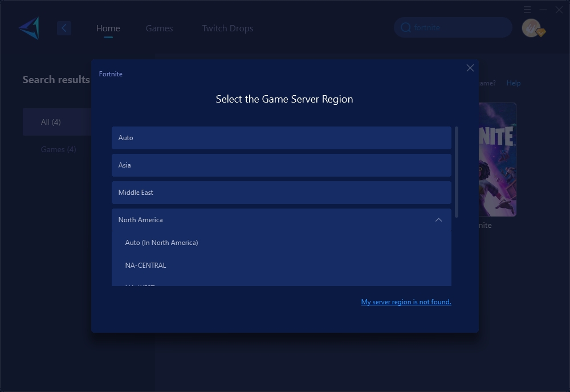Switch to the Games tab
Viewport: 570px width, 392px height.
(159, 28)
